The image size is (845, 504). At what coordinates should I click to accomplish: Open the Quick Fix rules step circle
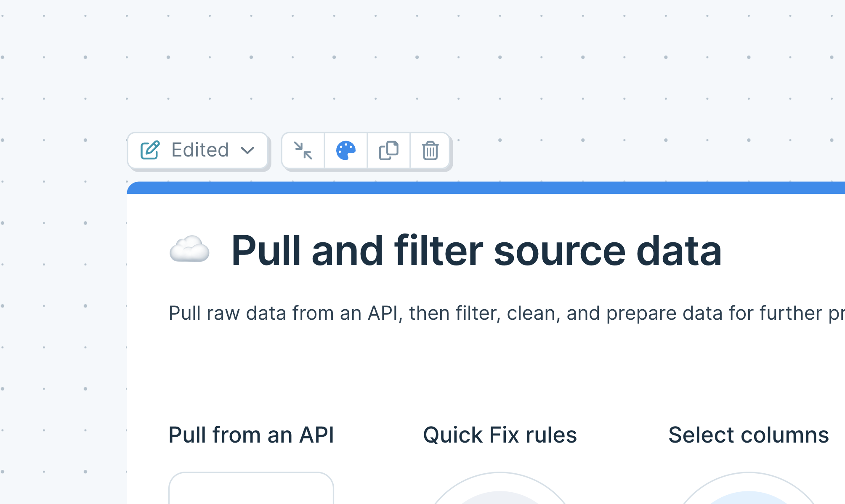pos(500,489)
